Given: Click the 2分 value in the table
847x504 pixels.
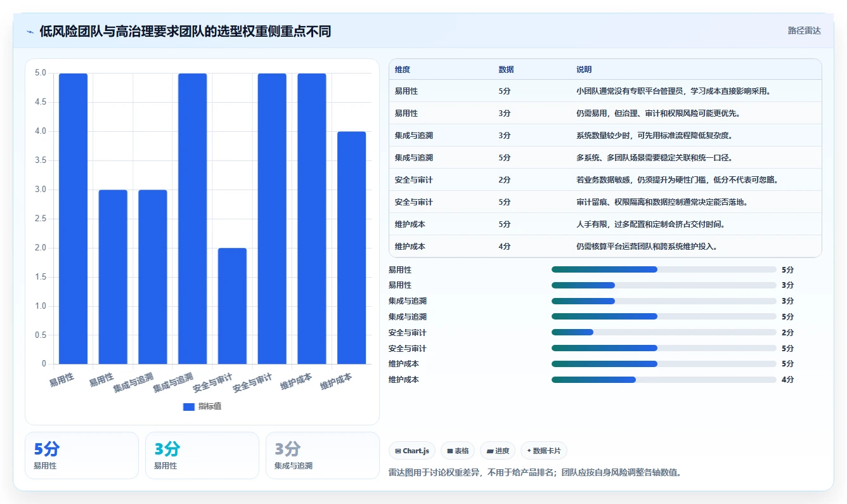Looking at the screenshot, I should (x=505, y=180).
